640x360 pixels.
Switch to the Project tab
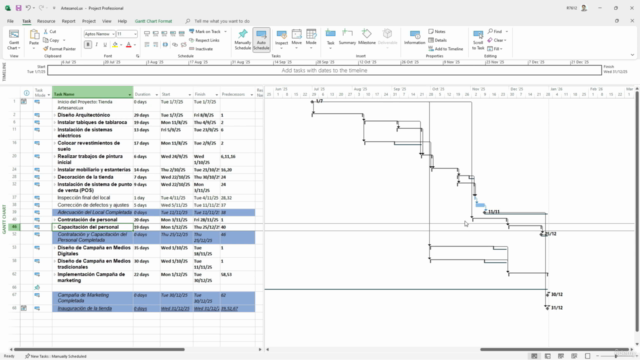tap(89, 21)
